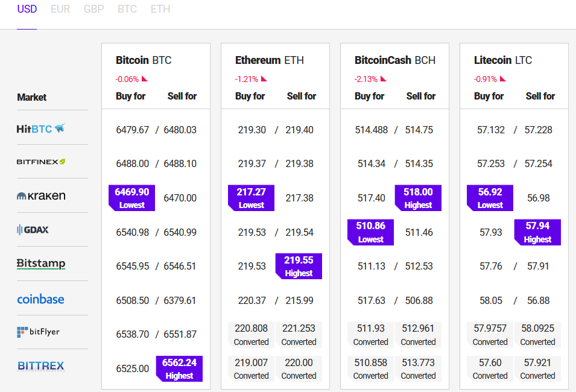Select GDAX's lowest BitcoinCash price 510.86
This screenshot has height=392, width=576.
coord(371,232)
